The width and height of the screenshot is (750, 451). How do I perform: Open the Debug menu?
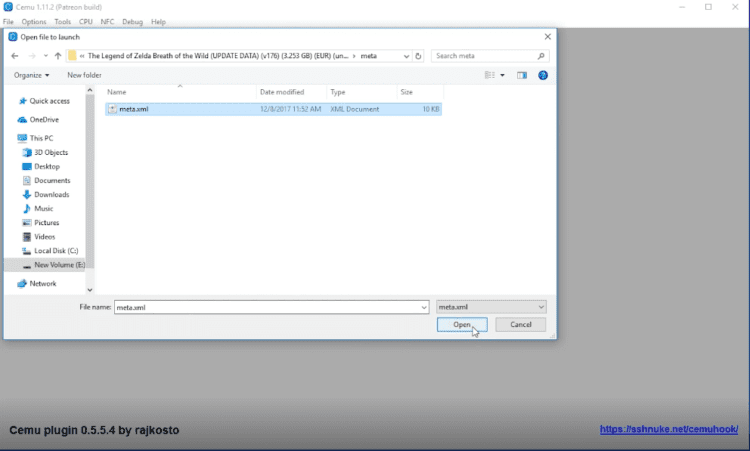(x=133, y=21)
